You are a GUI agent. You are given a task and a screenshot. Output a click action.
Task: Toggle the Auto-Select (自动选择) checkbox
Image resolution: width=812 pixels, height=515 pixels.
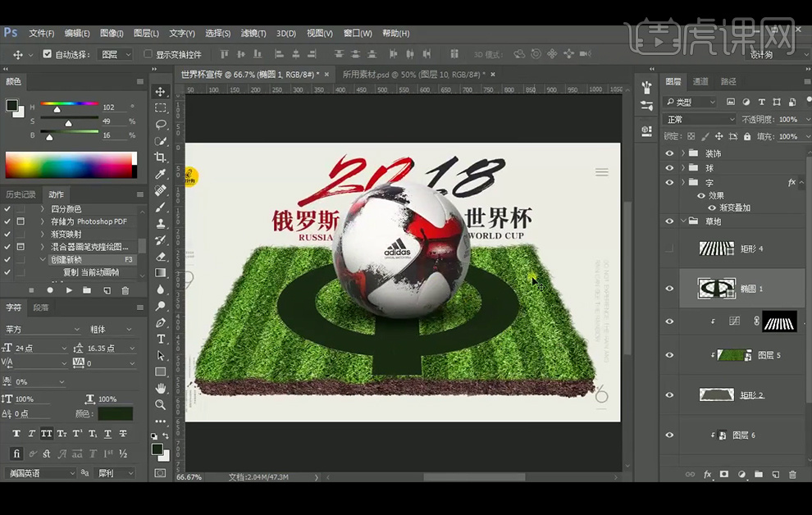47,54
